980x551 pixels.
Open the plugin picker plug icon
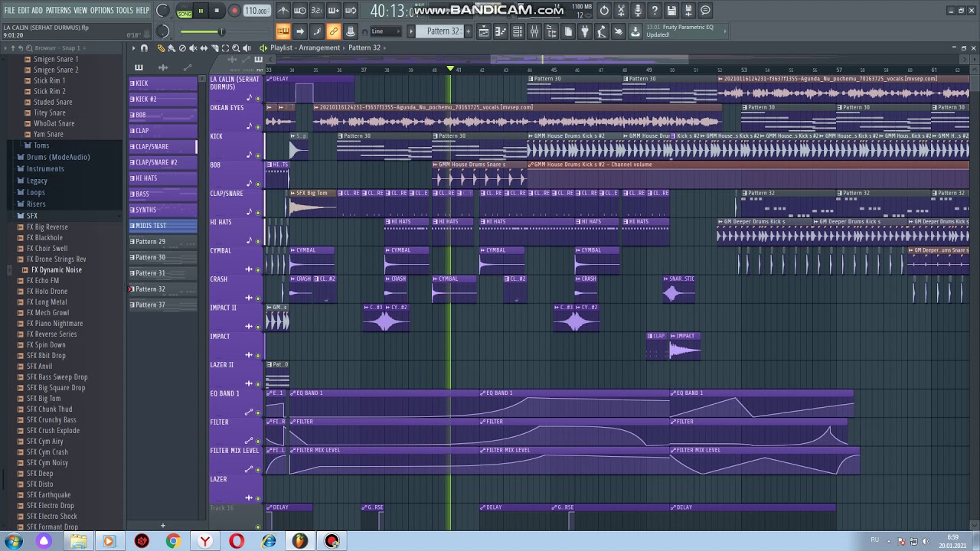click(x=585, y=31)
